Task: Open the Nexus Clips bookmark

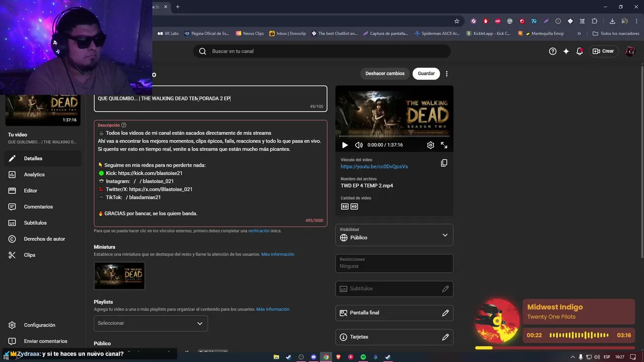Action: pyautogui.click(x=250, y=34)
